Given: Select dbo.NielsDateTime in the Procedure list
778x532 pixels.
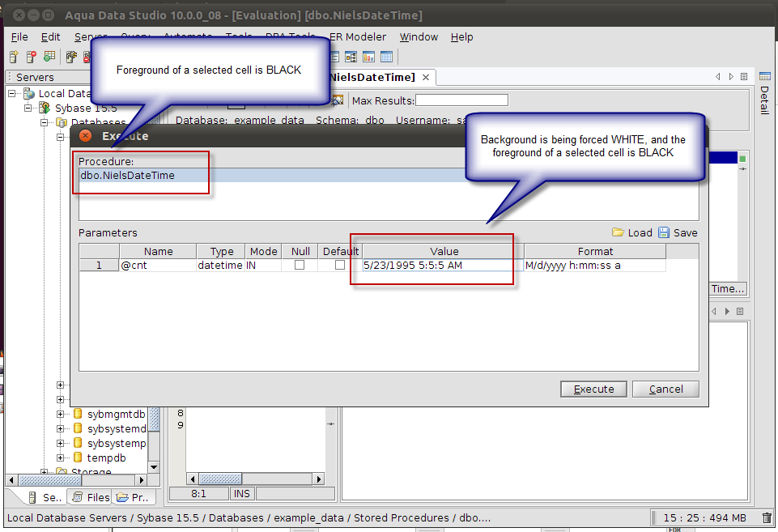Looking at the screenshot, I should coord(389,175).
